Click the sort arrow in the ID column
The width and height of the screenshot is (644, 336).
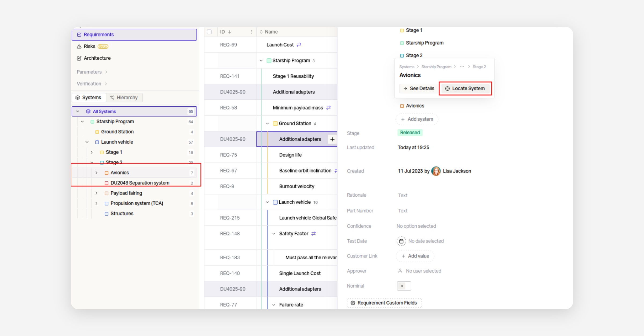[230, 32]
